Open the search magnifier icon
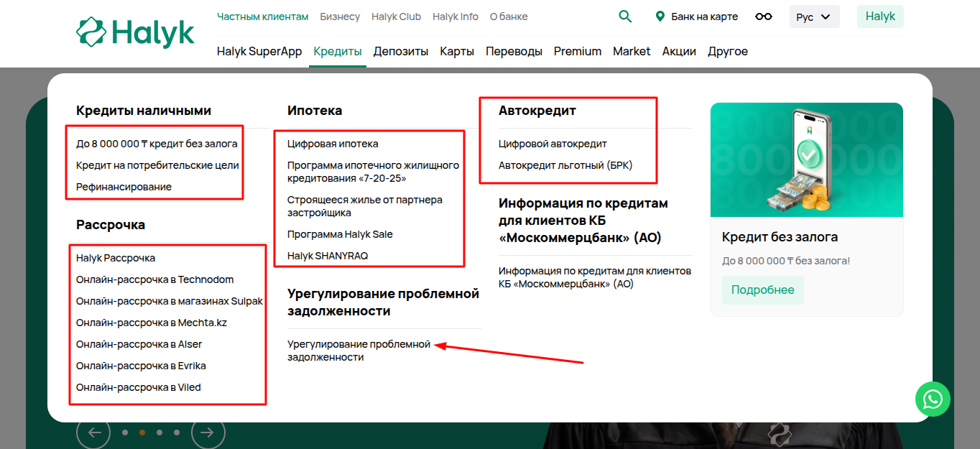 pyautogui.click(x=625, y=17)
